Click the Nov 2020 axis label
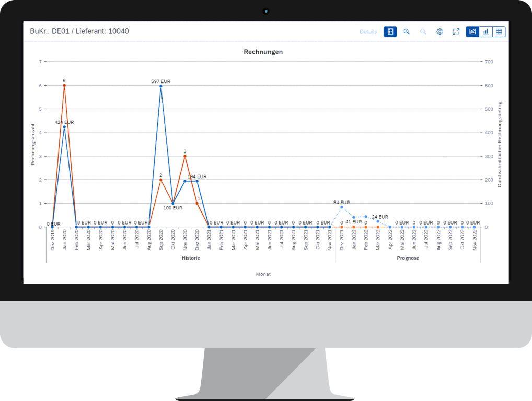The height and width of the screenshot is (401, 532). coord(185,240)
